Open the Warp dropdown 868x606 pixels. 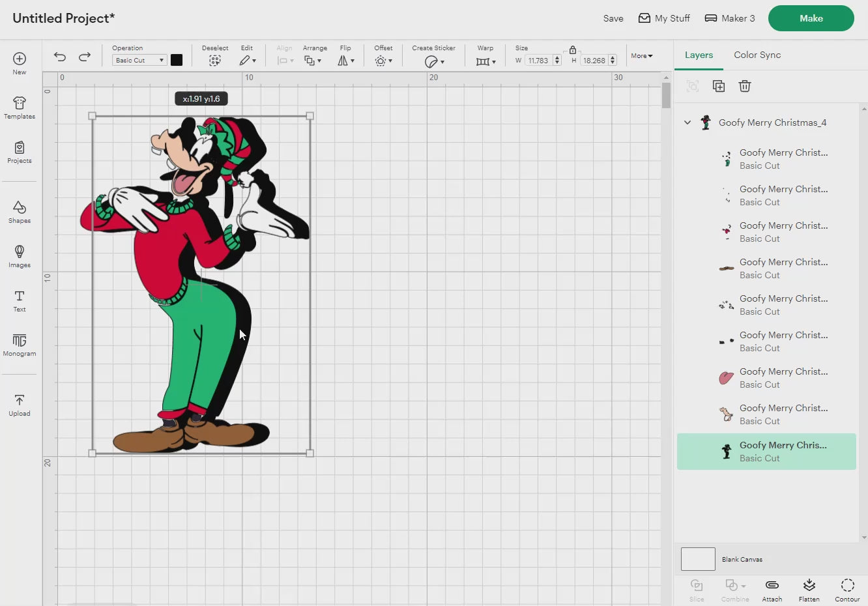(x=486, y=61)
